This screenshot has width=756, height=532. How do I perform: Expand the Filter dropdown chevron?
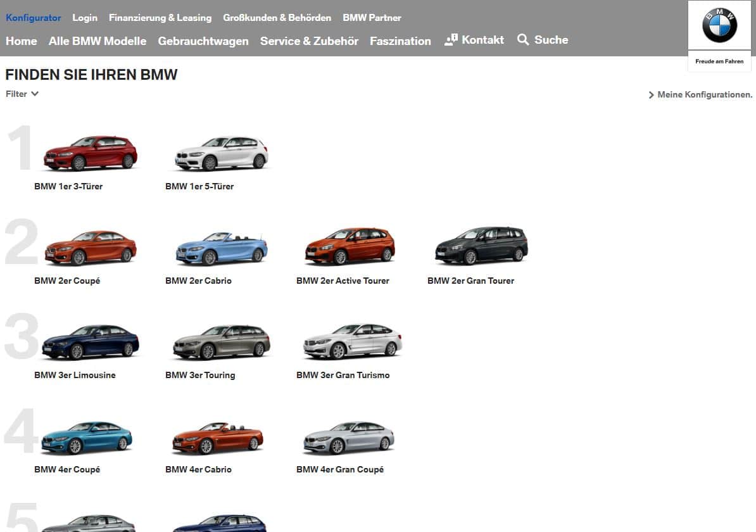(x=35, y=94)
